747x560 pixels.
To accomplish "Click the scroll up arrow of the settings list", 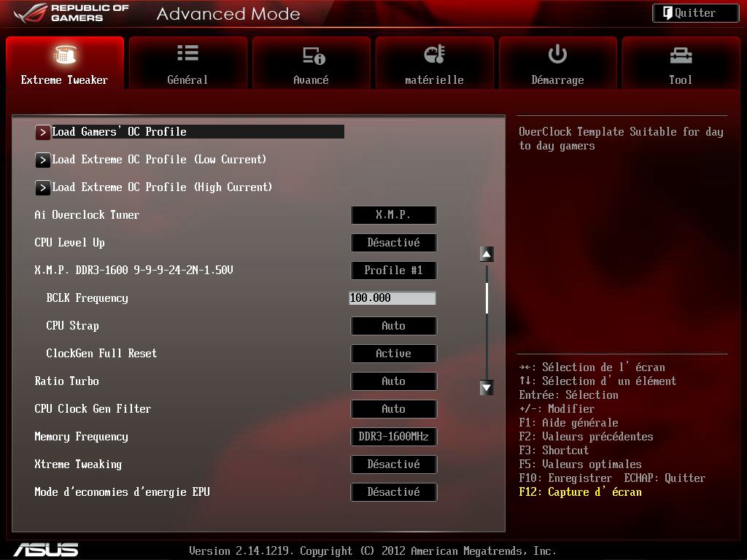I will click(487, 254).
